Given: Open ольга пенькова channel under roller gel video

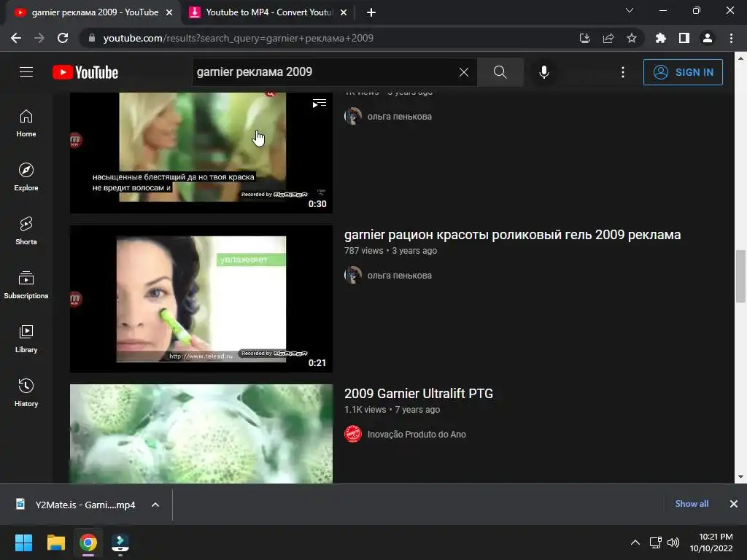Looking at the screenshot, I should 399,275.
